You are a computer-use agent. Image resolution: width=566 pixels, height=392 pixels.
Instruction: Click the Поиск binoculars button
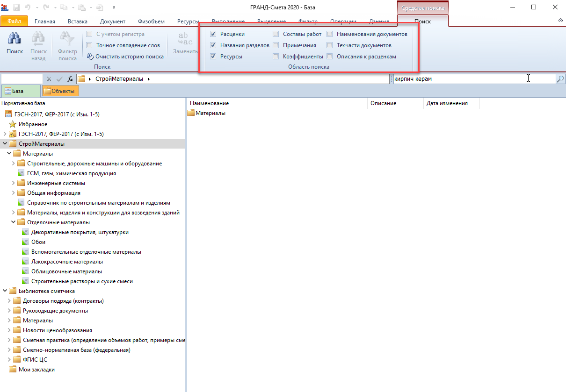[x=15, y=44]
